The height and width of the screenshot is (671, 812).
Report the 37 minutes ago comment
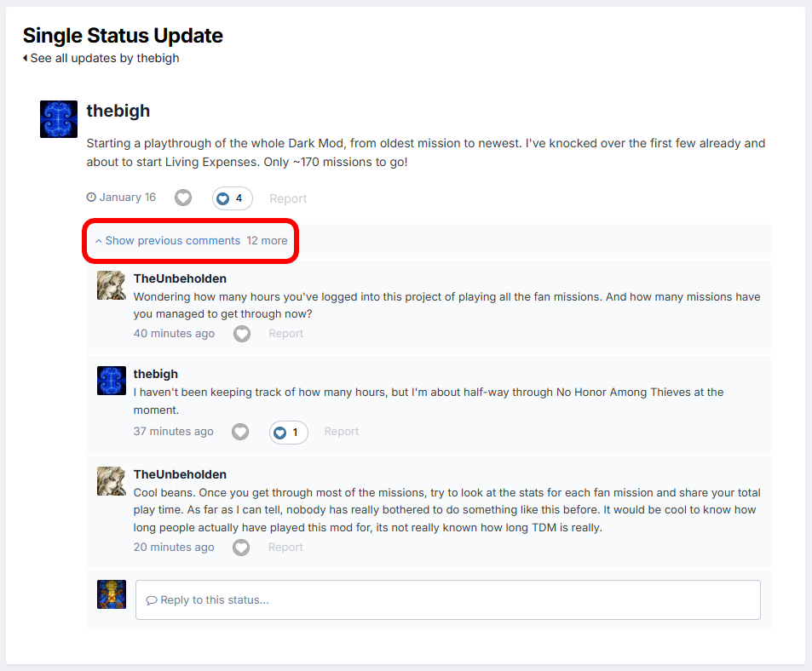point(342,432)
